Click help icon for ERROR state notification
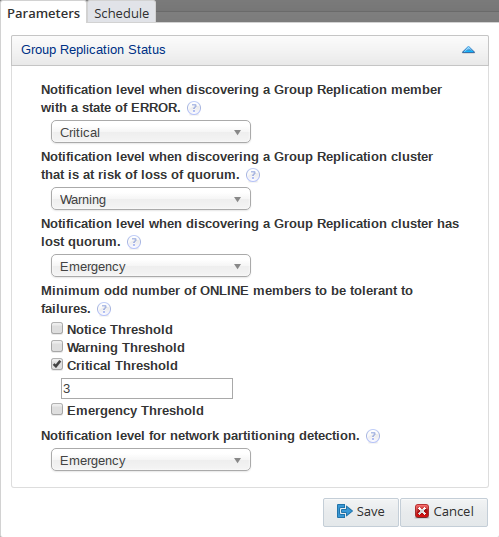The image size is (499, 537). click(x=194, y=108)
